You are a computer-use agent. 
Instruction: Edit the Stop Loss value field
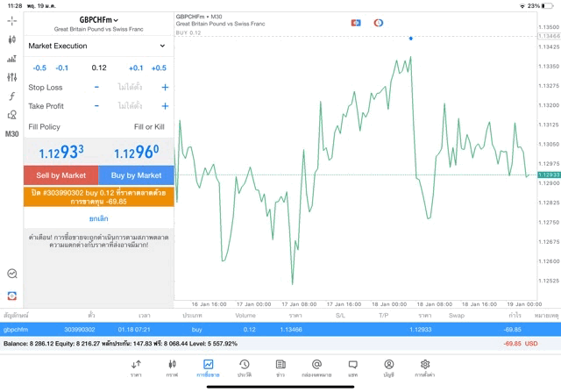130,87
